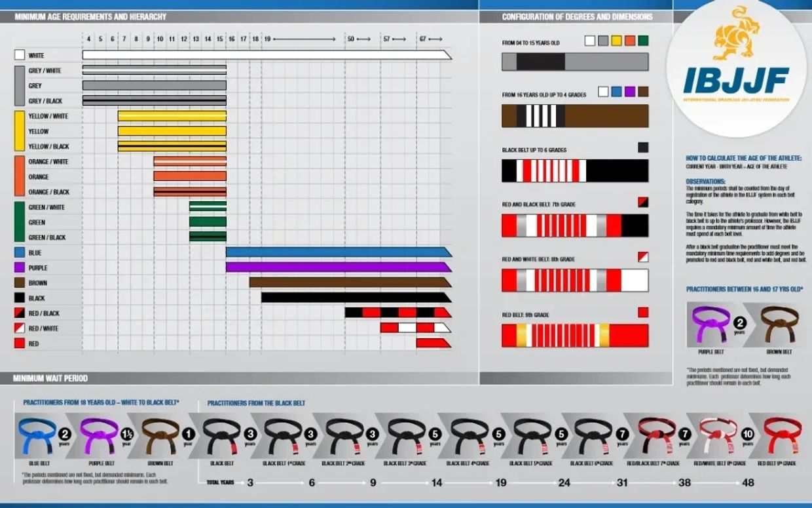The width and height of the screenshot is (812, 508).
Task: Click the ORANGE / WHITE row label
Action: tap(48, 162)
